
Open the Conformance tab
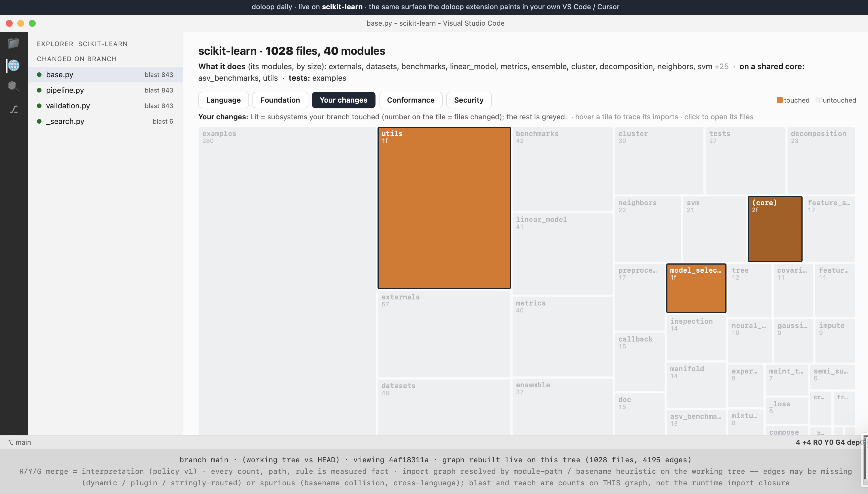[x=411, y=100]
